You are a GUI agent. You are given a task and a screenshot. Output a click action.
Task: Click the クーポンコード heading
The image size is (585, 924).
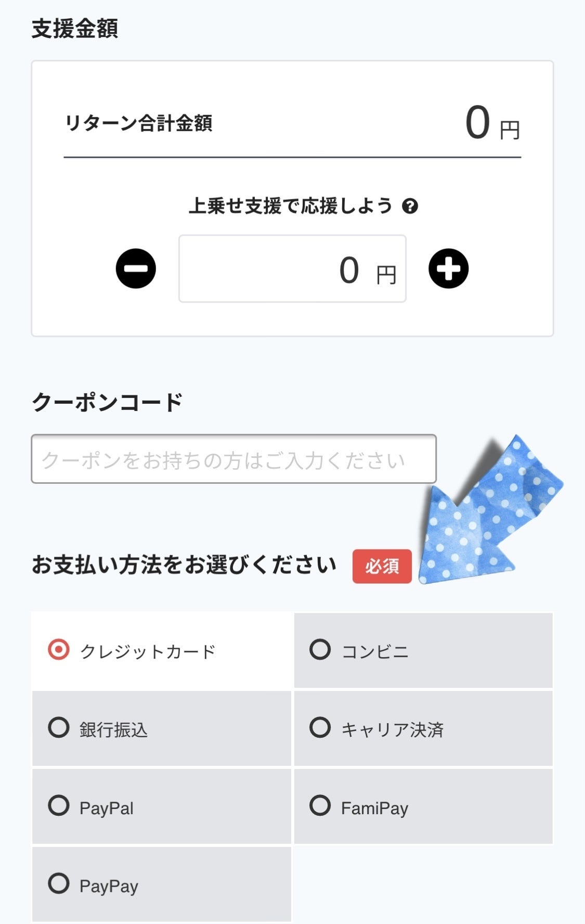click(107, 402)
